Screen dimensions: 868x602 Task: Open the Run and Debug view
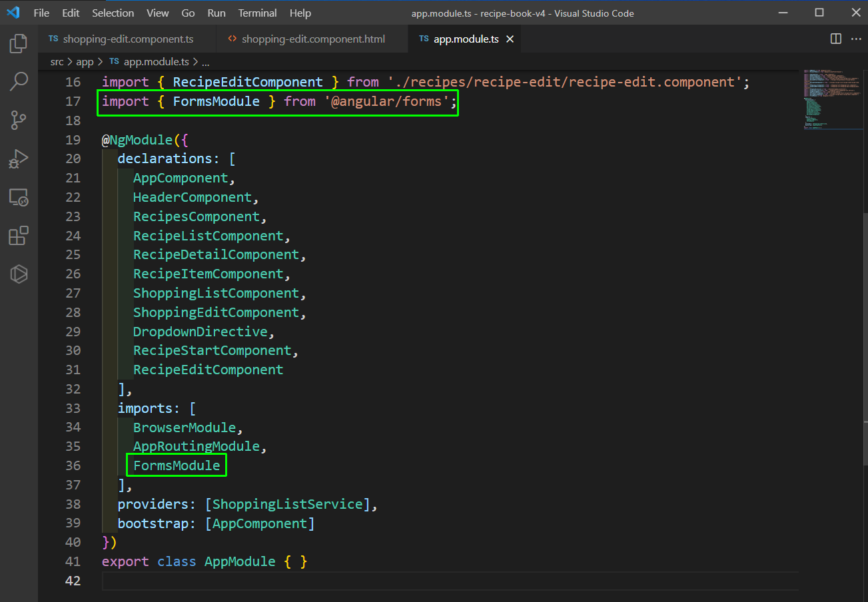coord(19,158)
